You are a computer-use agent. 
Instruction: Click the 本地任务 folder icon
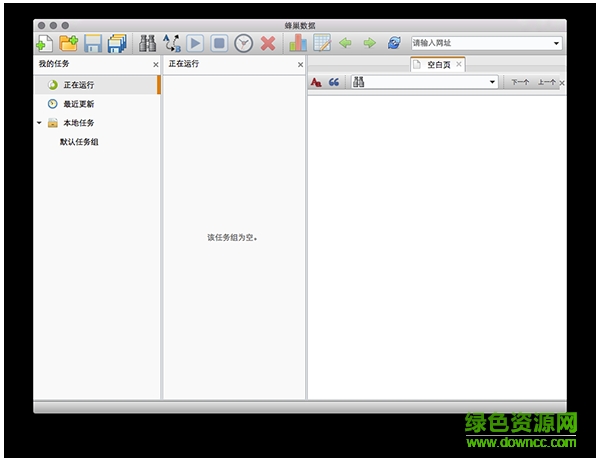click(x=52, y=123)
